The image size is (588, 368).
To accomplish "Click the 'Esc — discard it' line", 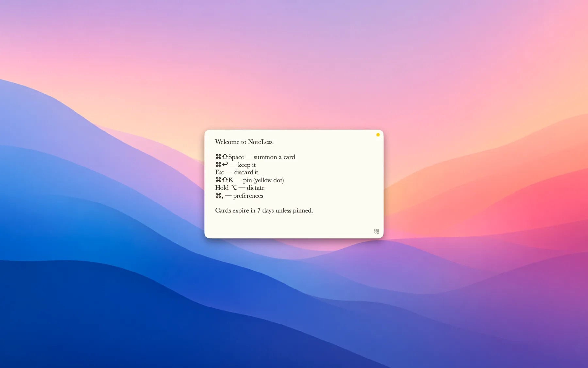I will click(237, 172).
